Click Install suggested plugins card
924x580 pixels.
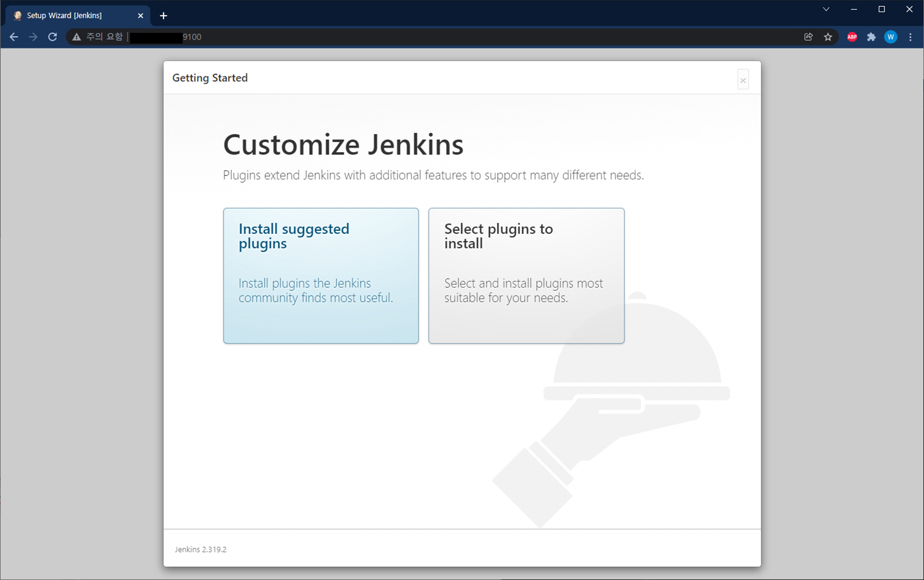pos(321,276)
